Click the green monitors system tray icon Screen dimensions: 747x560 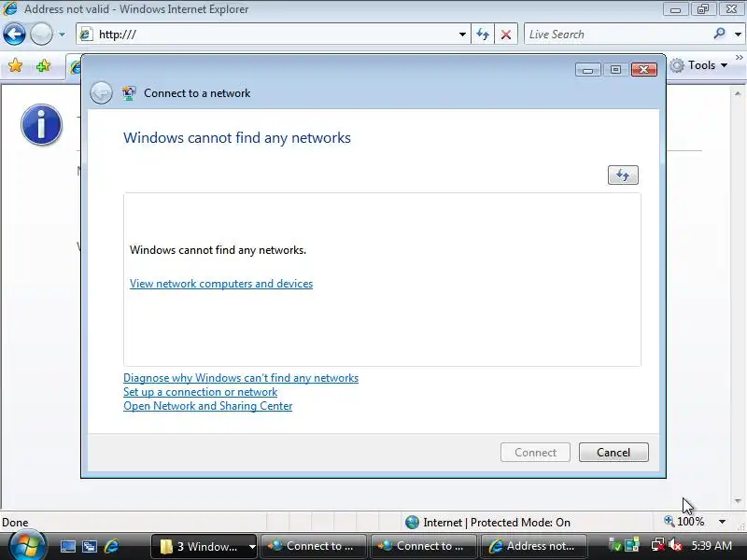pos(632,545)
